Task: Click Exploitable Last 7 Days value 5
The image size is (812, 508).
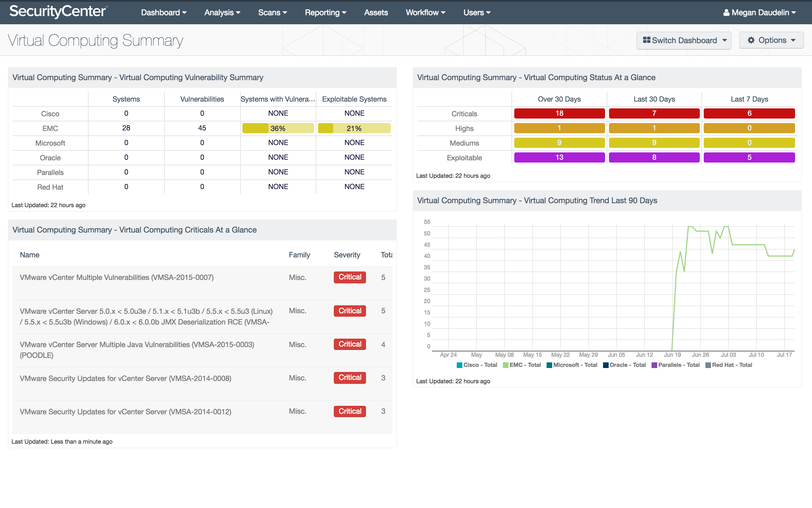Action: pos(749,157)
